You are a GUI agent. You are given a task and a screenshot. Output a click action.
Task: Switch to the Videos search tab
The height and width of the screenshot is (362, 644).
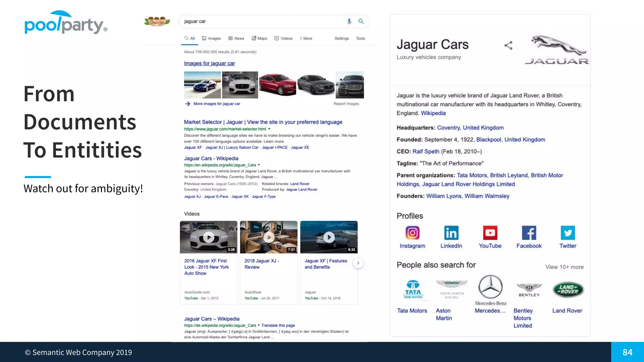click(x=283, y=38)
